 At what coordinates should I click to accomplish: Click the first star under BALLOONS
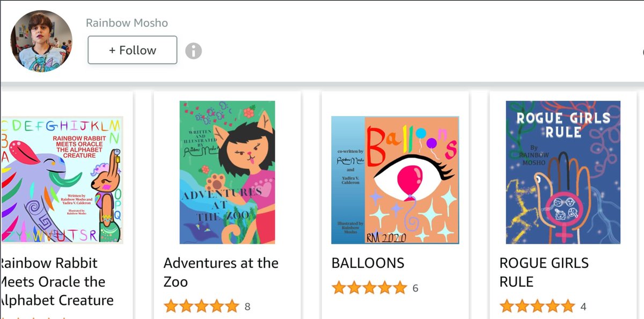tap(339, 288)
